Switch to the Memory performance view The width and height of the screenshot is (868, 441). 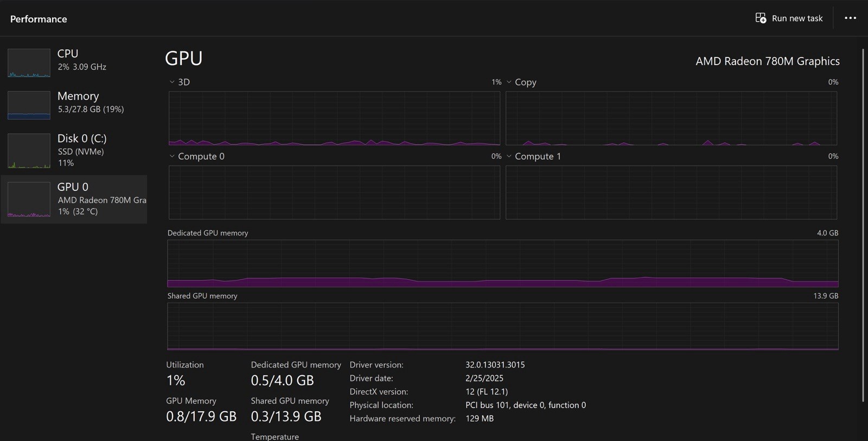tap(74, 105)
